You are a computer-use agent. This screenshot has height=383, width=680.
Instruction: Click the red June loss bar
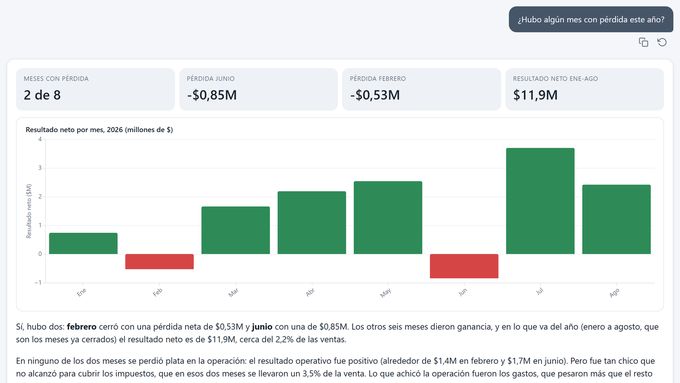464,266
